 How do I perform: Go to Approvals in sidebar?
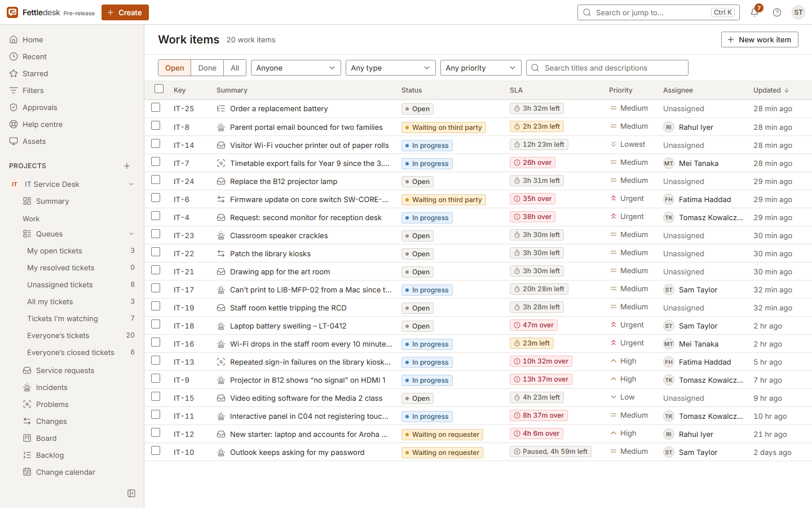(x=72, y=107)
